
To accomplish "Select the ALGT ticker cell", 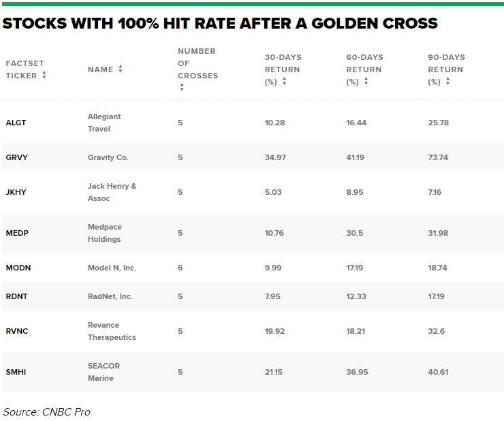I will coord(16,123).
